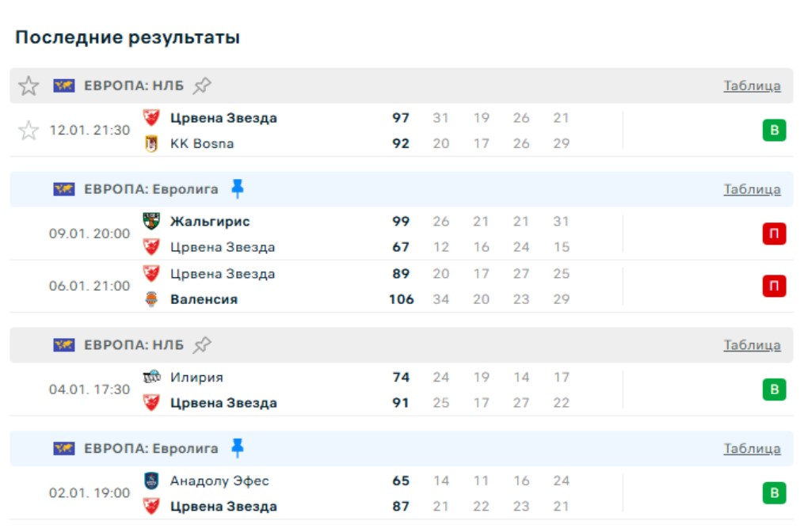Click the pin icon on the 04.01 НЛБ header
Image resolution: width=804 pixels, height=532 pixels.
point(203,344)
